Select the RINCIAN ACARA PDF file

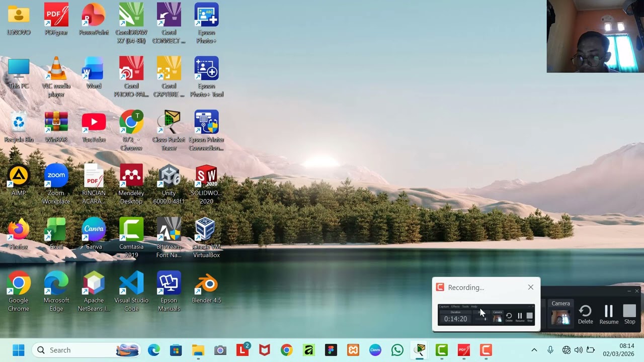94,184
